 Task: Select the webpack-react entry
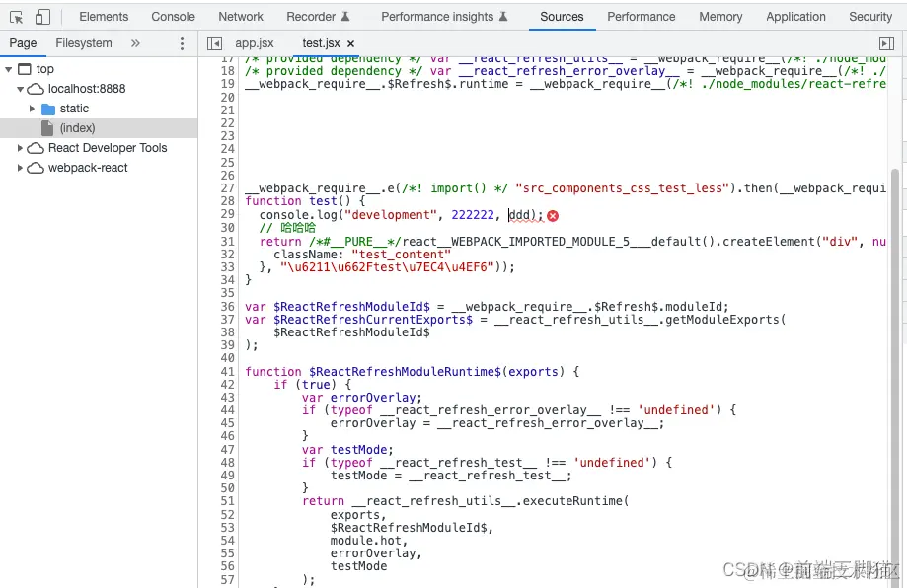[x=88, y=167]
